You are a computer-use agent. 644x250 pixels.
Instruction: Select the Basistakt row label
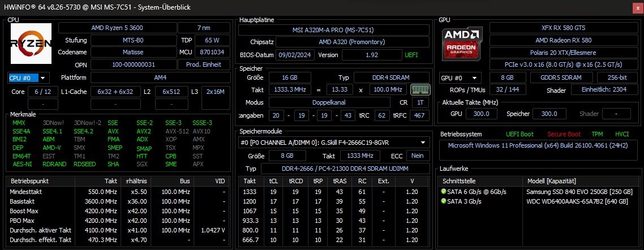22,201
